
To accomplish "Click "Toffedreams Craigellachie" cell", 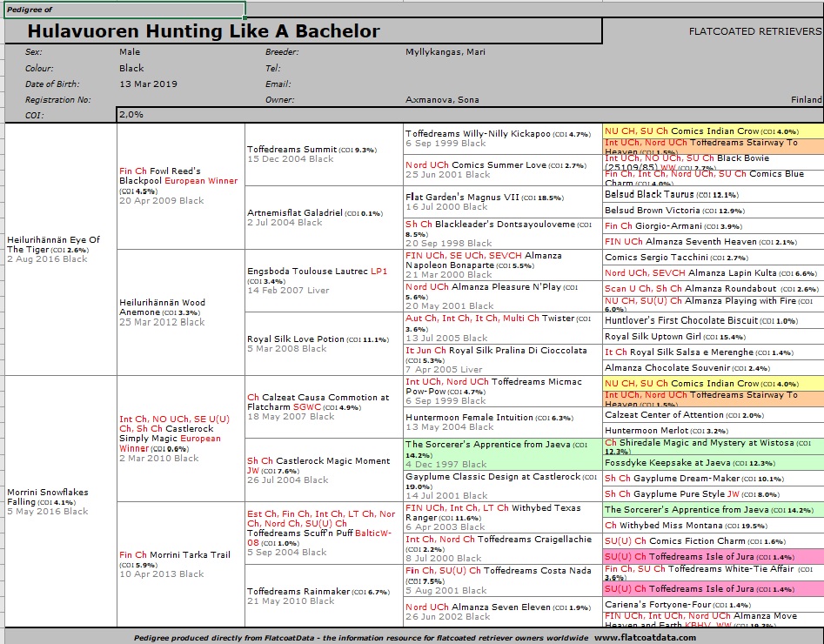I will 503,549.
